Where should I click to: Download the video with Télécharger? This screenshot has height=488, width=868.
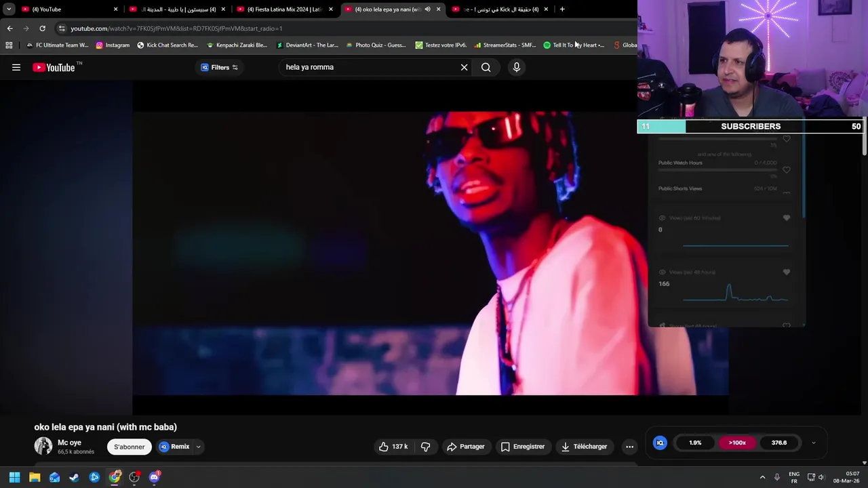click(x=585, y=447)
